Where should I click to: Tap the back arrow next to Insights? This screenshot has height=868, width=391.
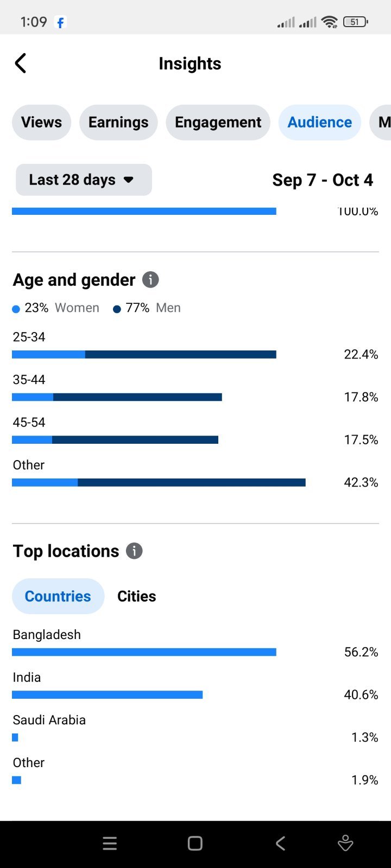pyautogui.click(x=21, y=63)
